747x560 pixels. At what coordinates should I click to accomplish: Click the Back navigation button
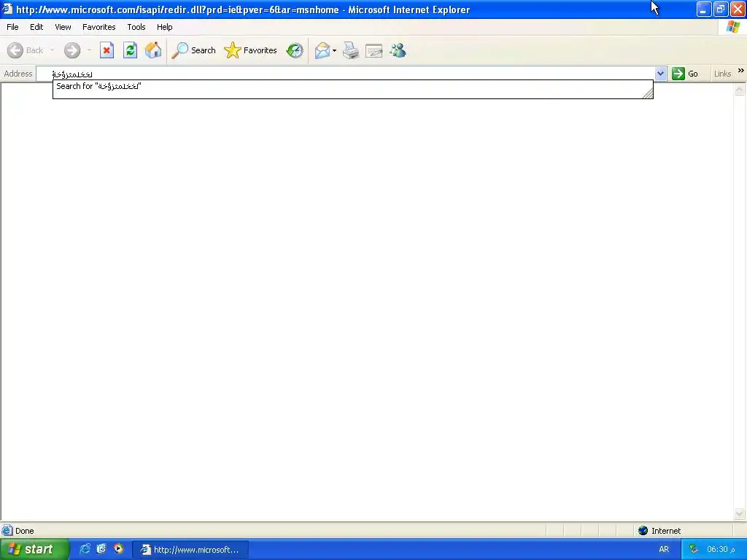point(26,50)
